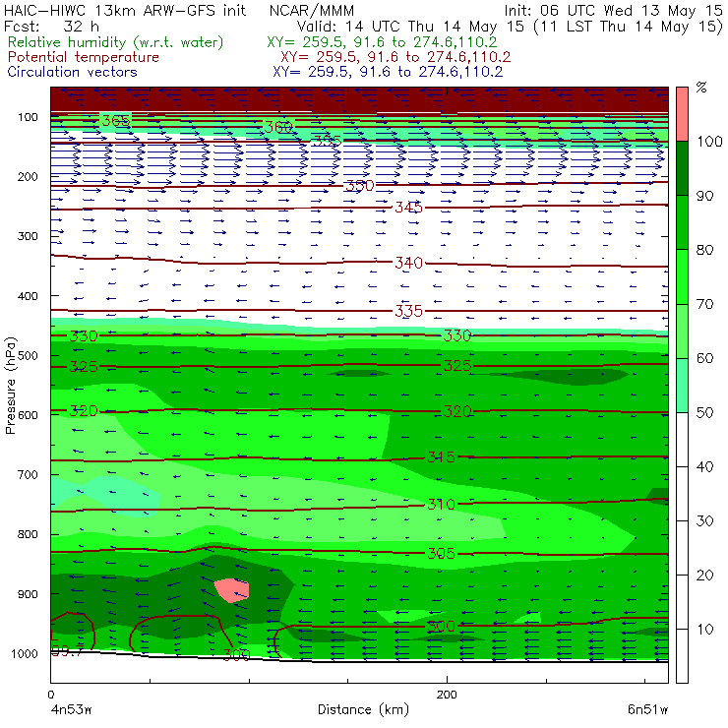Select the 80–90% green color bar segment
The image size is (728, 728).
pyautogui.click(x=682, y=222)
